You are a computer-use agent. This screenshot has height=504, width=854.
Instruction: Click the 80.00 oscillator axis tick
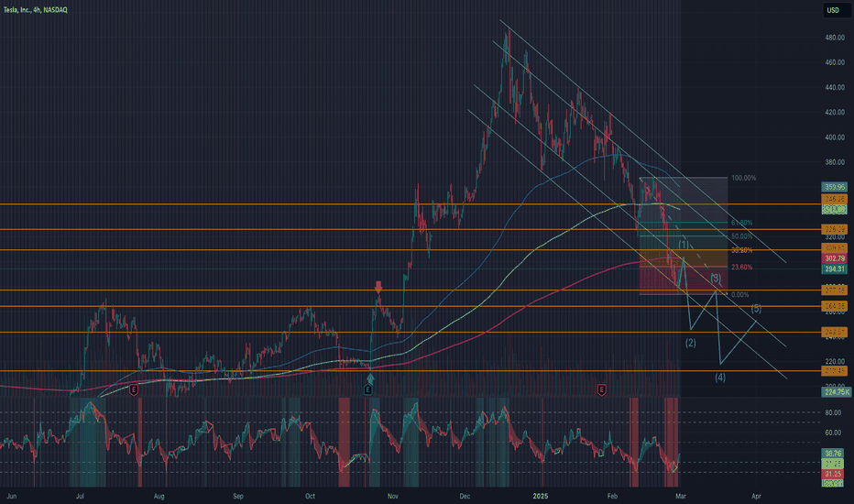833,412
